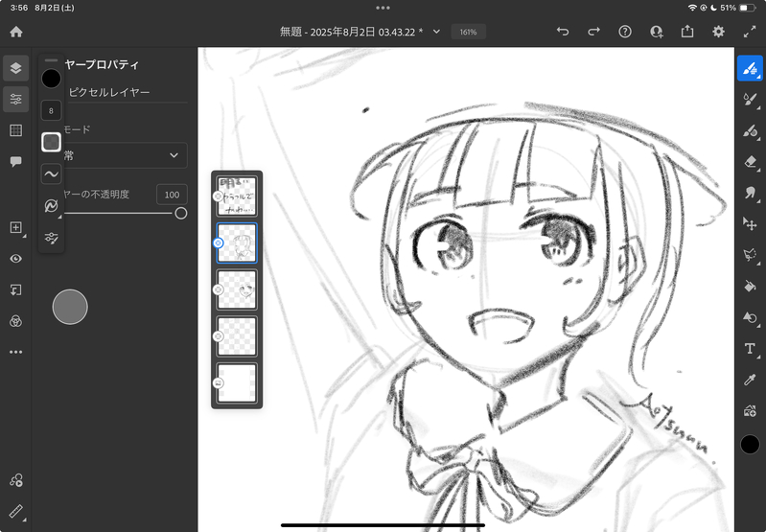This screenshot has width=766, height=532.
Task: Tap the gray touch shortcut circle
Action: pos(70,307)
